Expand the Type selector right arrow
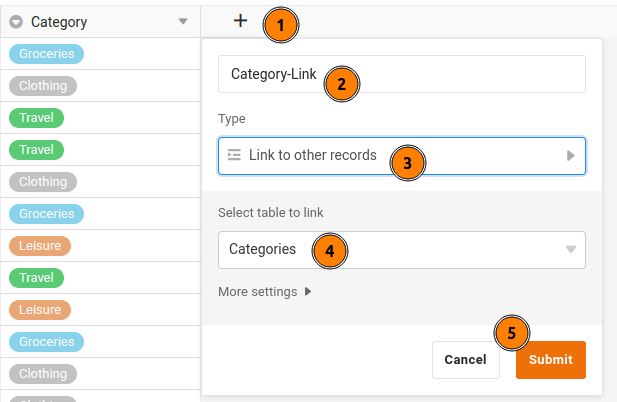 click(x=571, y=156)
